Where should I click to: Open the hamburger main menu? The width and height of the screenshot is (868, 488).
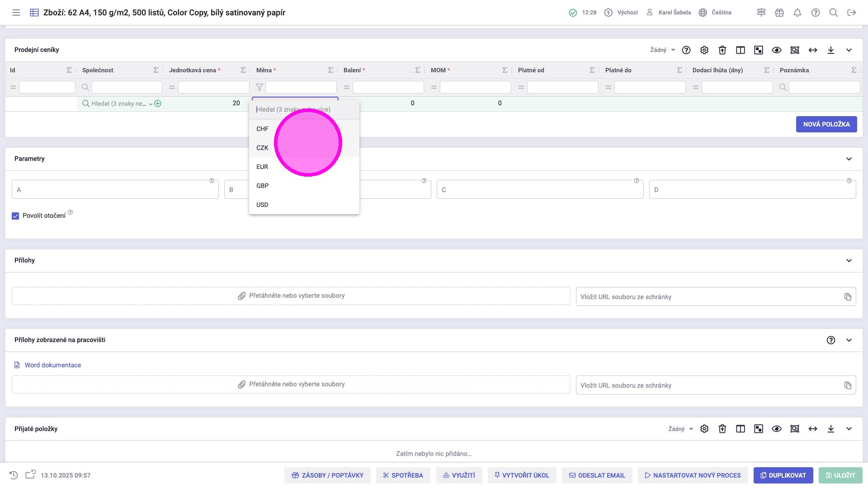click(16, 13)
